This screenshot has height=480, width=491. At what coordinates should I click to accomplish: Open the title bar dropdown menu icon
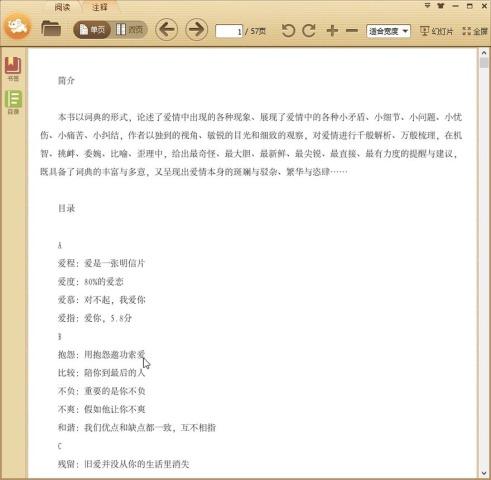pos(427,6)
